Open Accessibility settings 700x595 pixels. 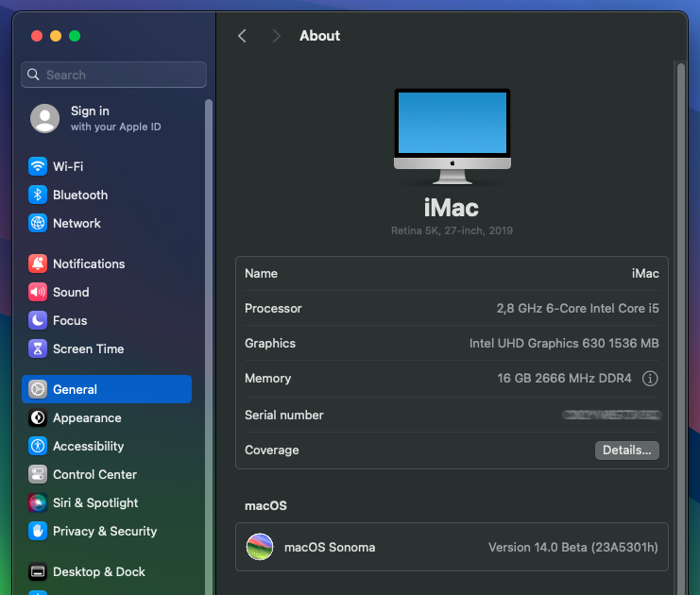coord(107,446)
